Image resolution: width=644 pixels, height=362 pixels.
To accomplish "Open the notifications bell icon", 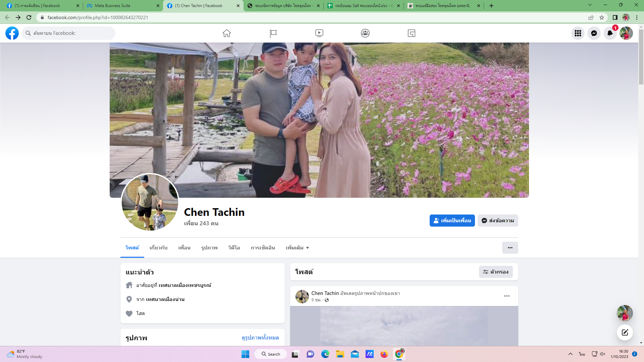I will 610,33.
